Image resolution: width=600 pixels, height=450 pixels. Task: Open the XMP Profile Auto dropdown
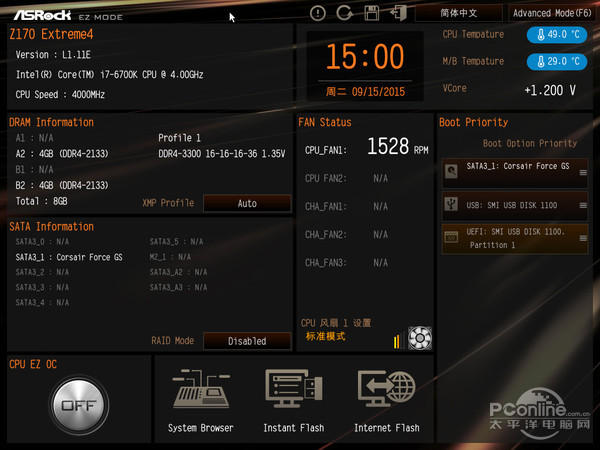click(x=247, y=203)
